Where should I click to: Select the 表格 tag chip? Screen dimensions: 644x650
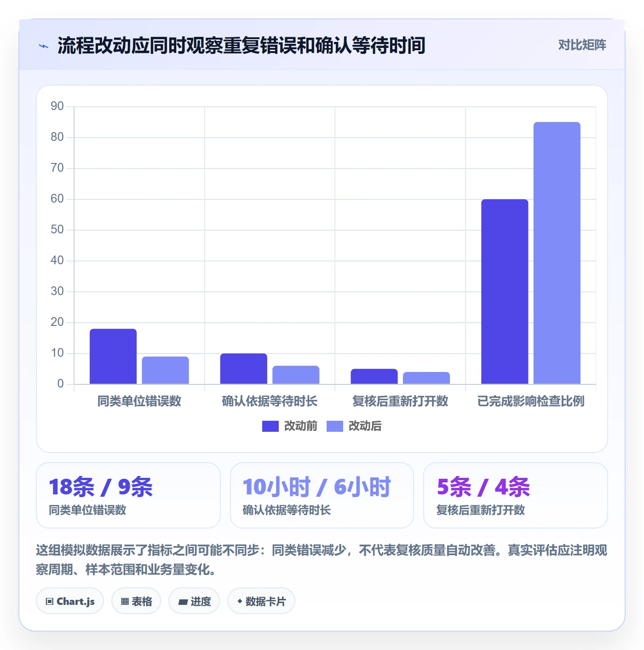pos(136,601)
